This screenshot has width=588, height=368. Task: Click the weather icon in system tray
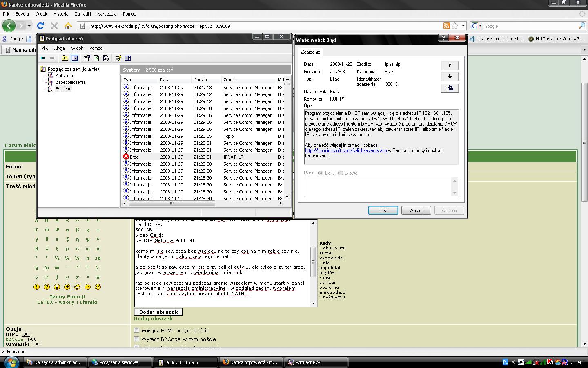coord(557,362)
